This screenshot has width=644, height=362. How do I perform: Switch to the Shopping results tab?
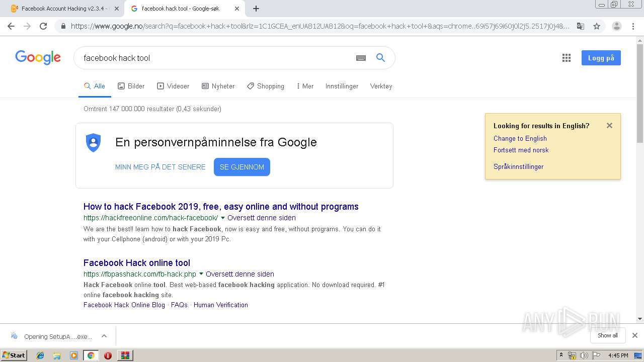(x=266, y=86)
